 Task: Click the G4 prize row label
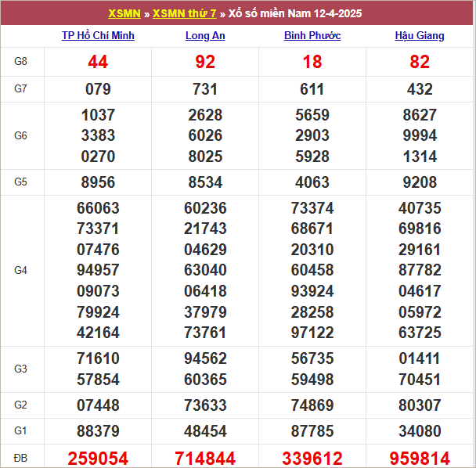(x=20, y=271)
